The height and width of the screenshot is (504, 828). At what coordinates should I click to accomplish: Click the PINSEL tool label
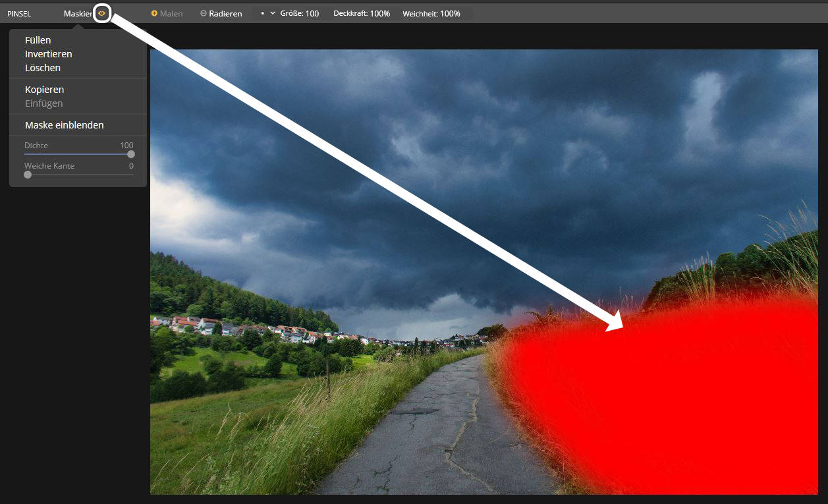point(19,13)
